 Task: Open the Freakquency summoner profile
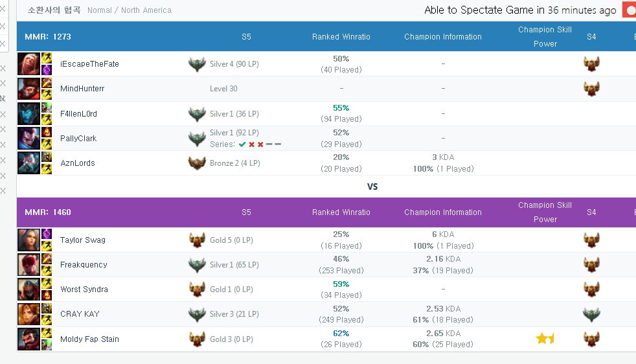pos(84,264)
